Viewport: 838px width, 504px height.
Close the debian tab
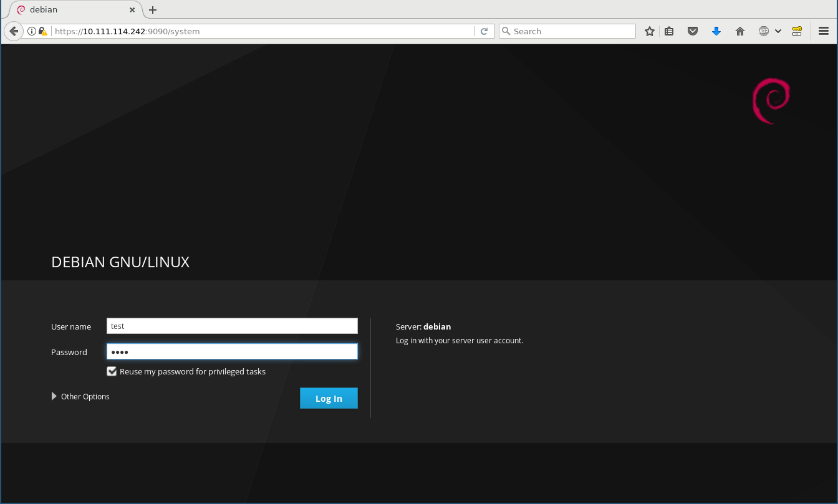[132, 10]
